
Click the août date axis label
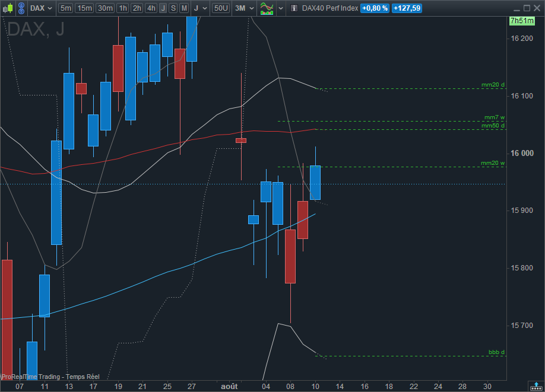229,387
